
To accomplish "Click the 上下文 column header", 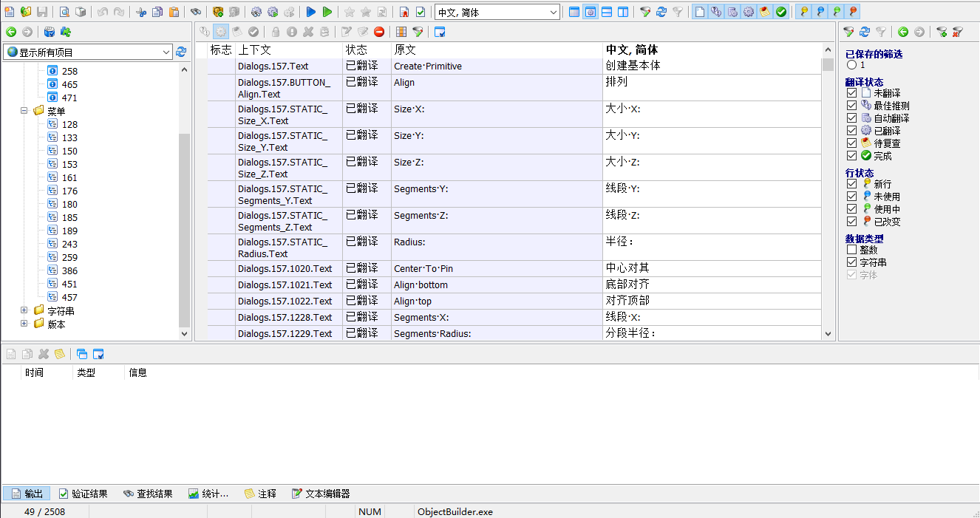I will point(289,50).
